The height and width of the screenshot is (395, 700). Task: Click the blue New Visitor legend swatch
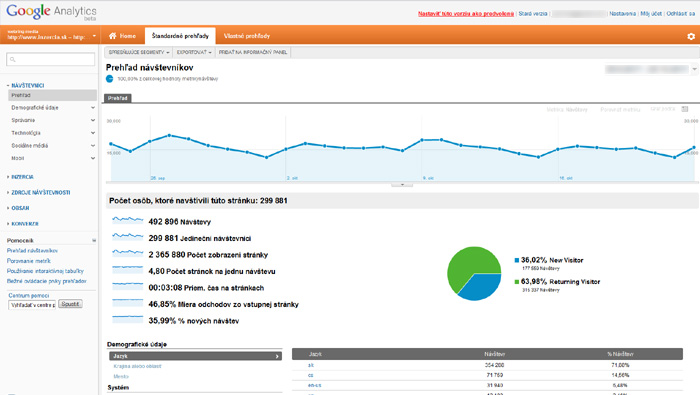517,260
